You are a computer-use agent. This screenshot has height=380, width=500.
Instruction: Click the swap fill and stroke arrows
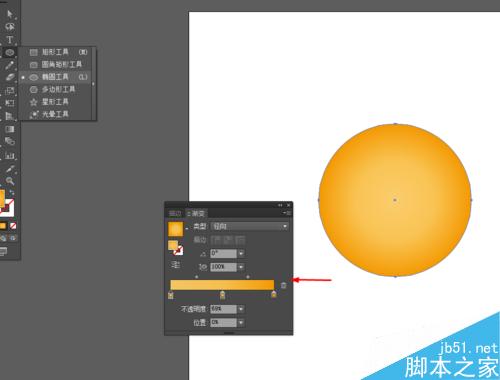[12, 192]
